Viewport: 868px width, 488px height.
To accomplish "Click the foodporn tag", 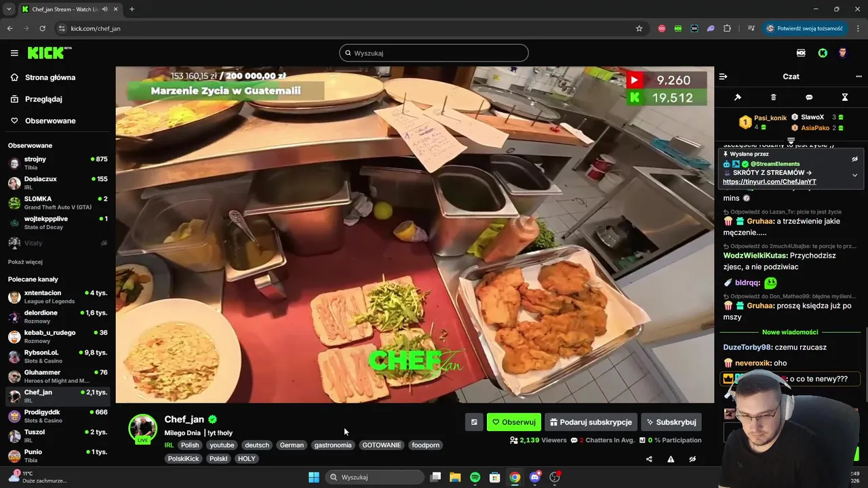I will point(426,445).
